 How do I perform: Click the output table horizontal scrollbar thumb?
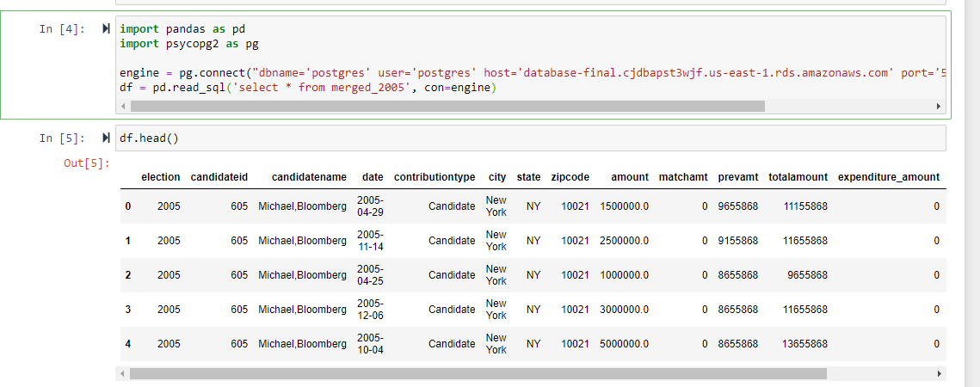478,374
